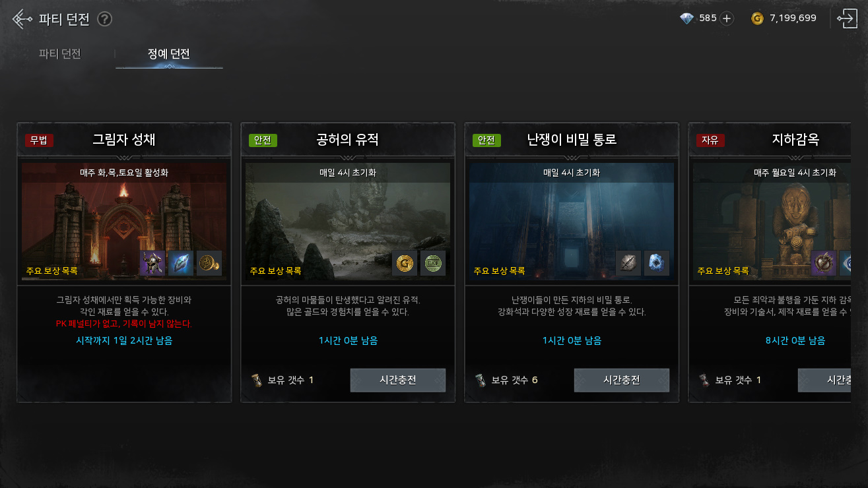Click the back arrow icon beside 파티 던전

tap(23, 18)
